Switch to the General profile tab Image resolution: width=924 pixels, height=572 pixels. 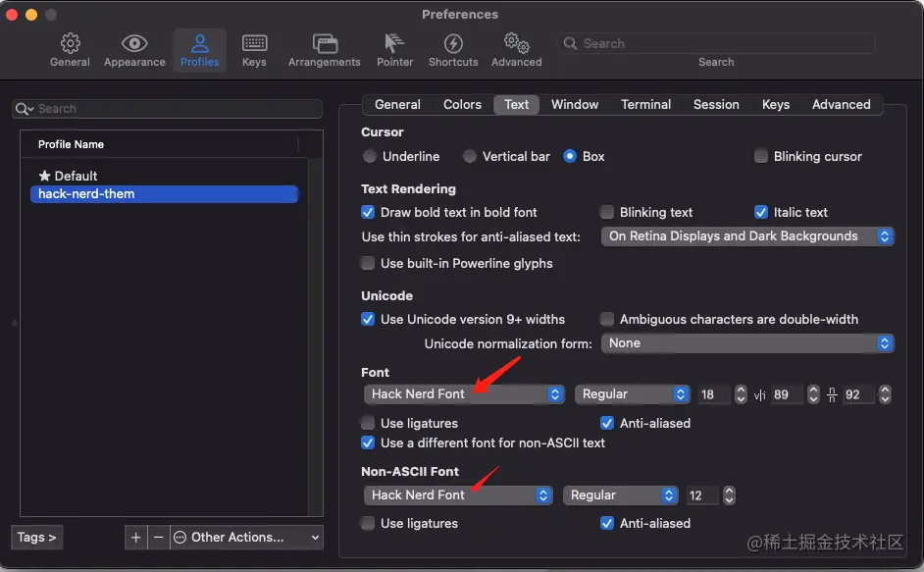[397, 104]
